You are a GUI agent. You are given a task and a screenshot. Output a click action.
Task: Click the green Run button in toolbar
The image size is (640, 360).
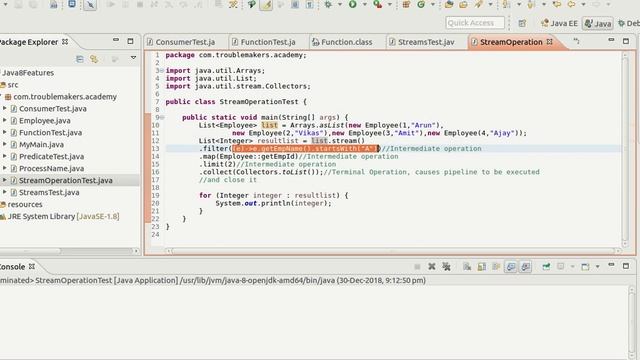(x=353, y=4)
